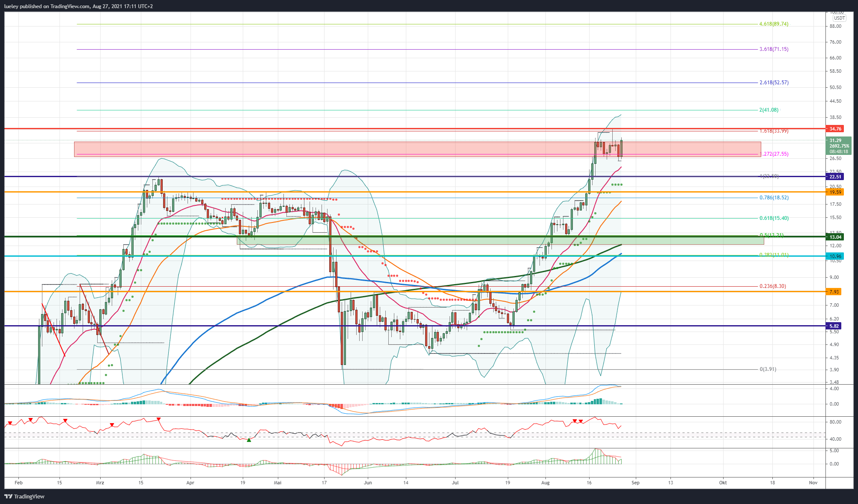Click the 50.50 price axis value
Image resolution: width=858 pixels, height=504 pixels.
coord(835,87)
